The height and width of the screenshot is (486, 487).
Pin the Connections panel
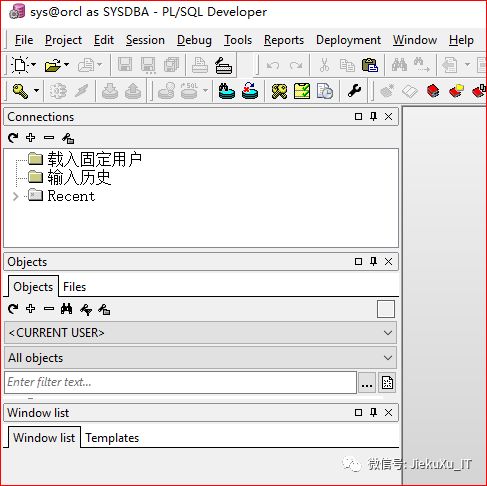coord(373,116)
